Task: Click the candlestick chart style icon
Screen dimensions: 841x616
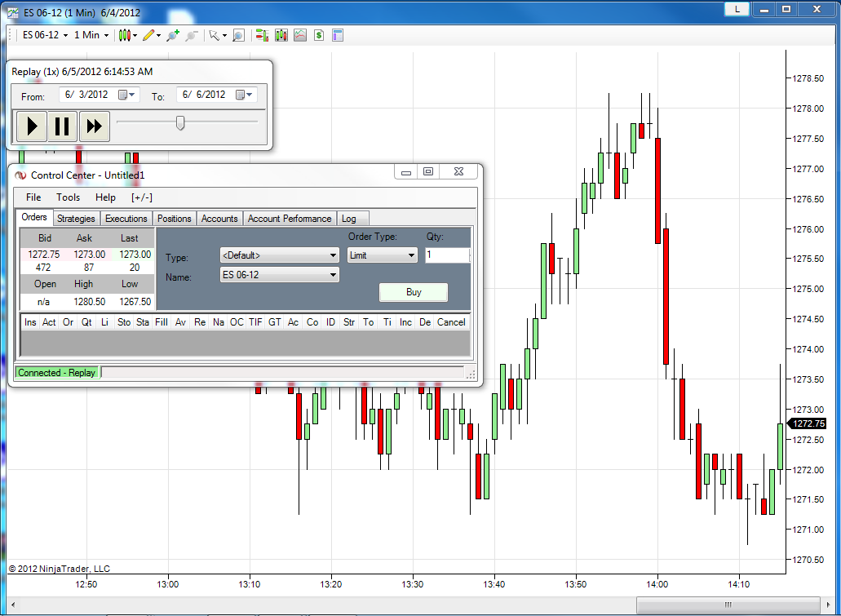Action: [125, 35]
